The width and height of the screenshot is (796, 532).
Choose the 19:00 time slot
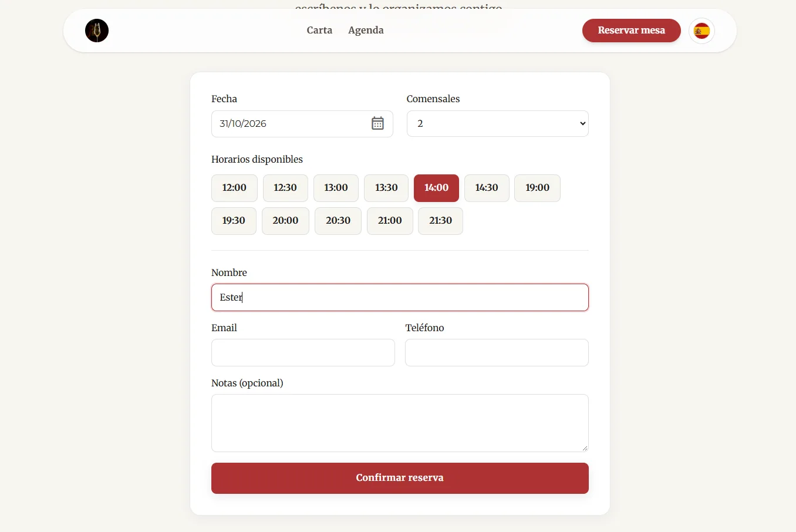(x=537, y=188)
